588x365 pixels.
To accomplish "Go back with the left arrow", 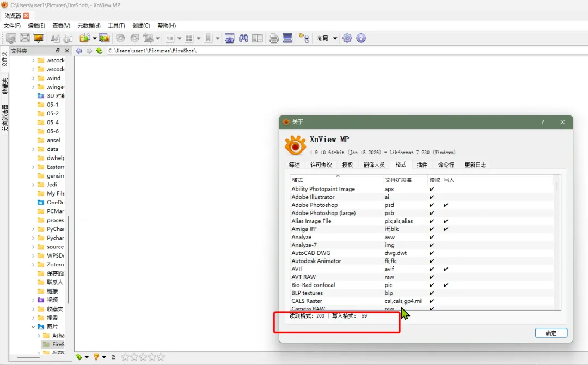I will [79, 51].
